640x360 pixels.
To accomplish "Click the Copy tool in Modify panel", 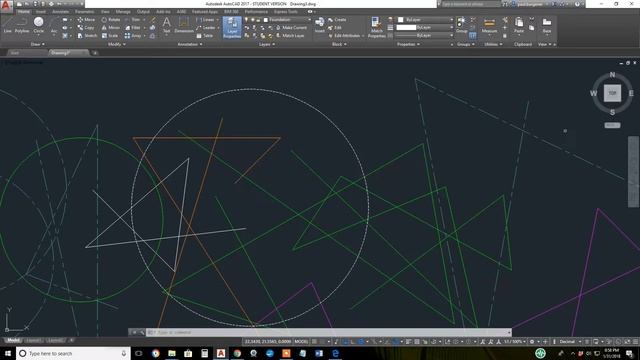I will (x=86, y=28).
